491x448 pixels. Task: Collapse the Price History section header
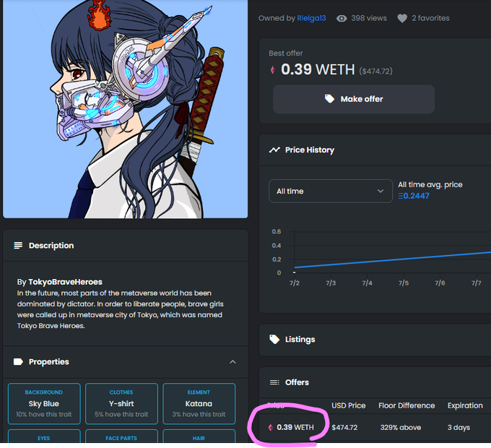coord(375,150)
